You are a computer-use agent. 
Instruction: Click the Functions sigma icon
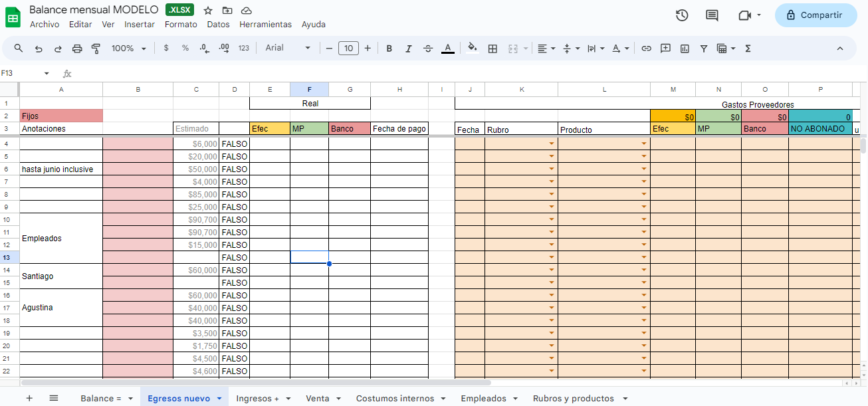(x=748, y=48)
